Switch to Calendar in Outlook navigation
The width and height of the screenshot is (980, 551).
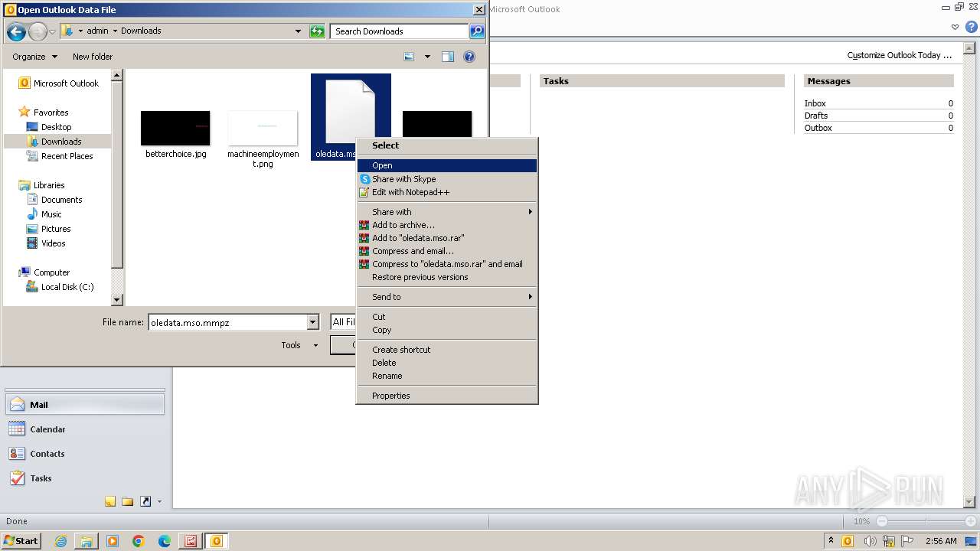[85, 429]
